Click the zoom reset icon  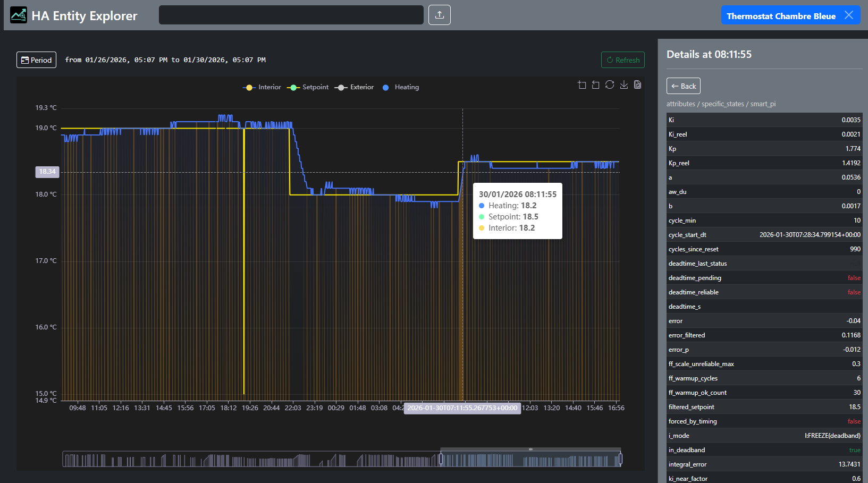coord(595,85)
